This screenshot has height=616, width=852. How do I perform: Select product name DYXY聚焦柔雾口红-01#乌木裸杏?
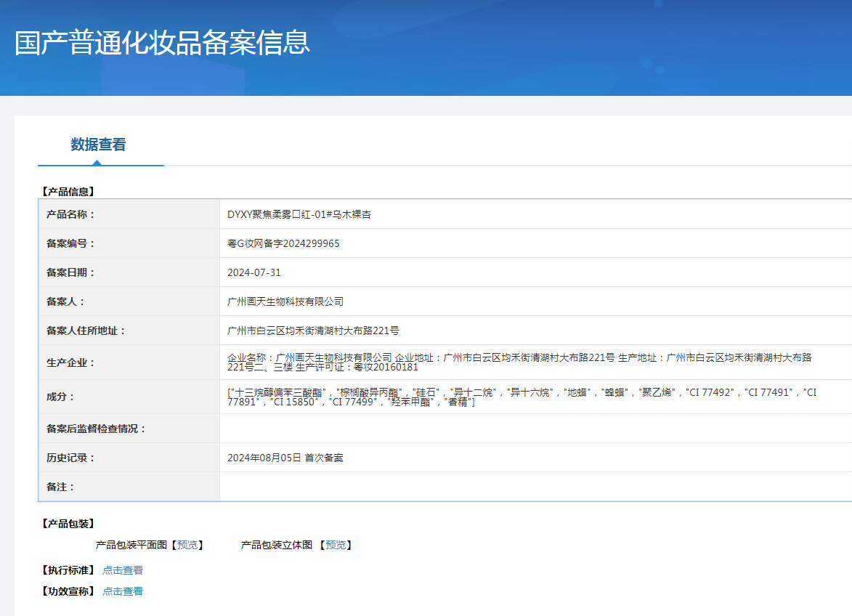[x=299, y=214]
